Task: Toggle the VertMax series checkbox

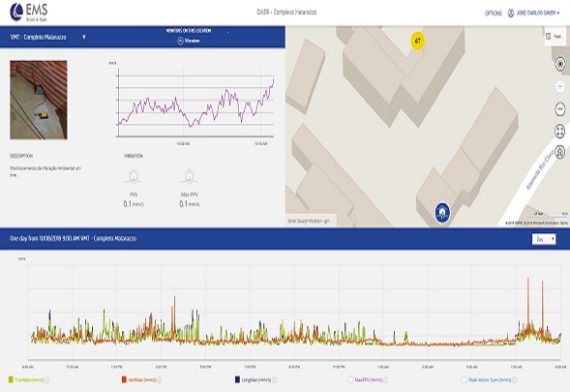Action: point(124,379)
